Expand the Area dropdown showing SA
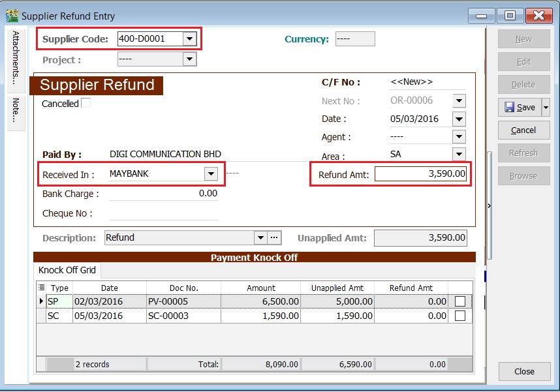Viewport: 560px width, 392px height. 458,155
